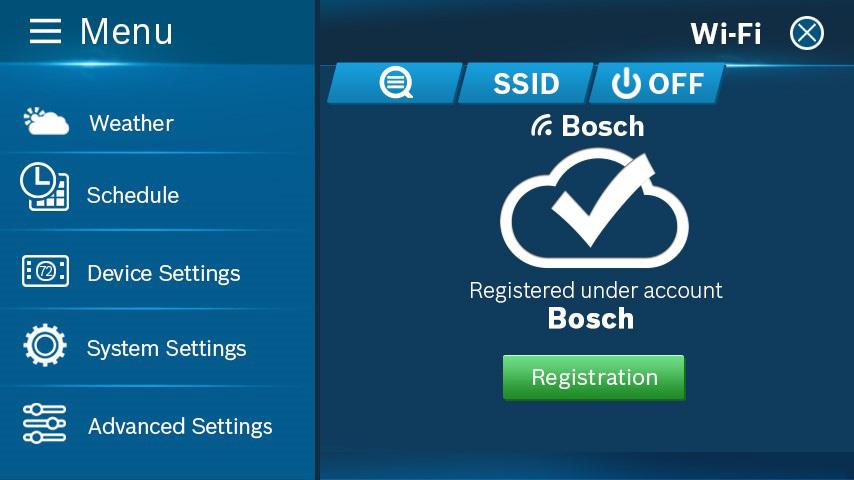Click the Advanced Settings sliders icon
This screenshot has height=480, width=854.
point(45,423)
